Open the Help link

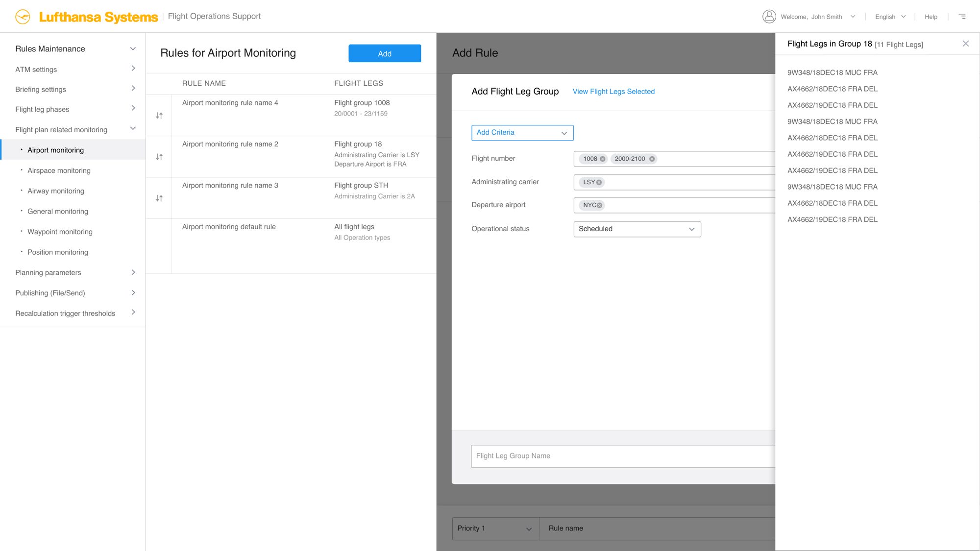click(x=931, y=17)
